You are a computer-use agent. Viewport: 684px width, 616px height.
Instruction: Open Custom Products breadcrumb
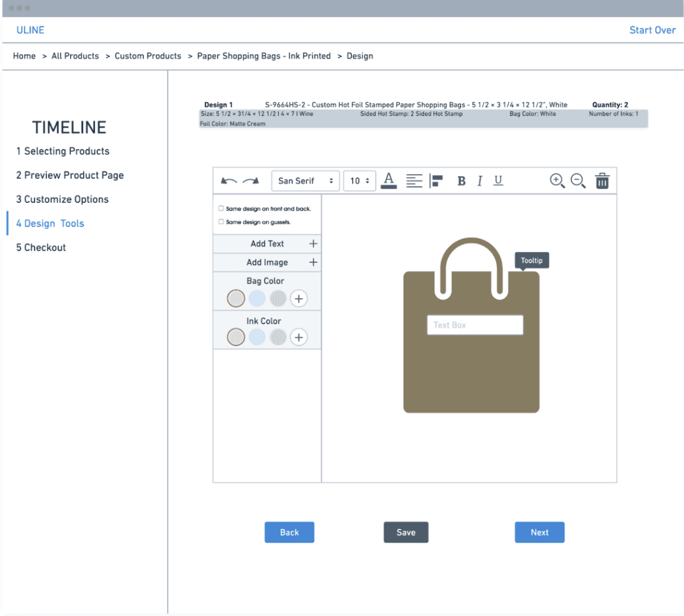coord(148,57)
